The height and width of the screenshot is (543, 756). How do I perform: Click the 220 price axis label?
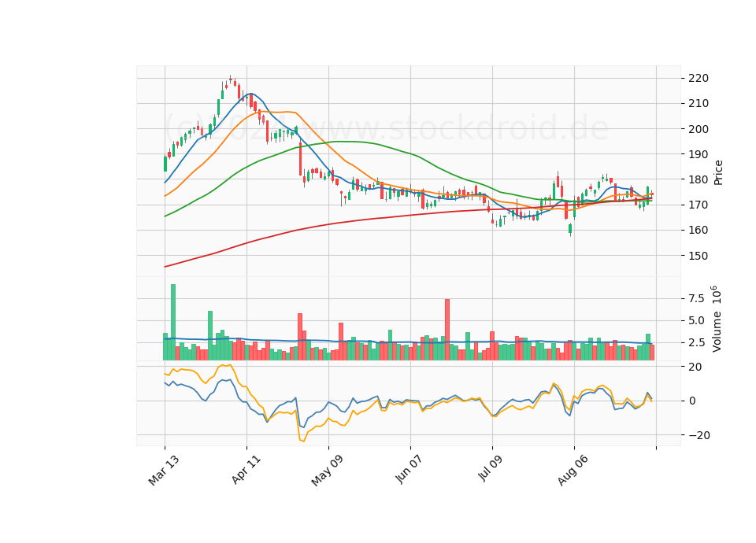pos(699,78)
